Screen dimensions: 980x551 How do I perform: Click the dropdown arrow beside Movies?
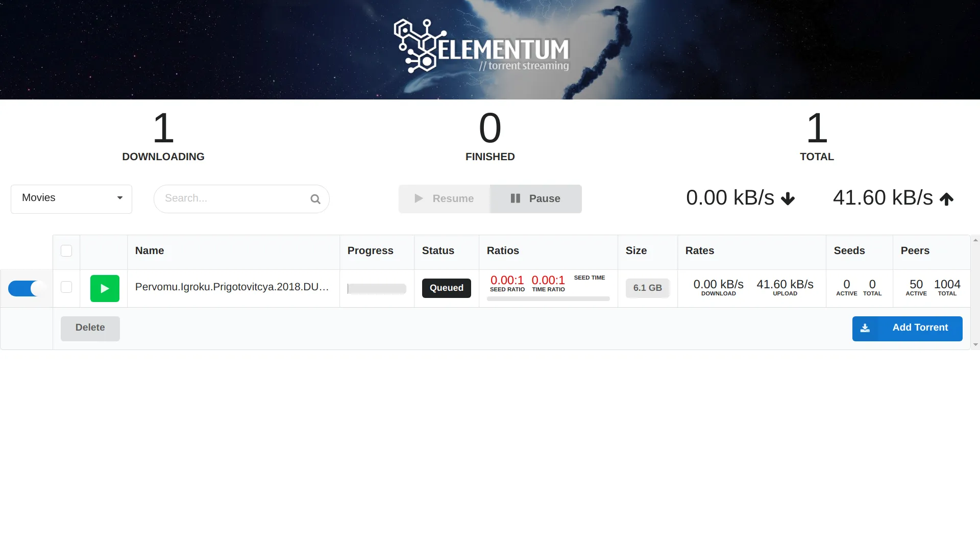point(119,197)
